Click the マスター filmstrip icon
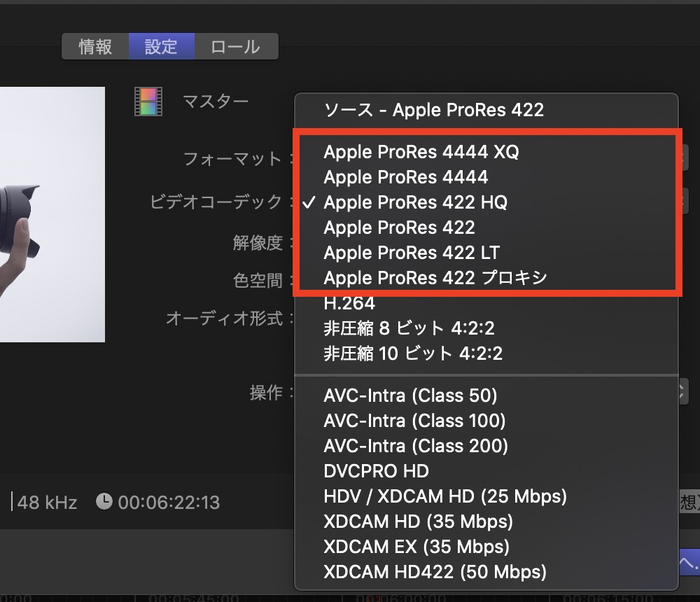This screenshot has height=602, width=700. tap(148, 101)
